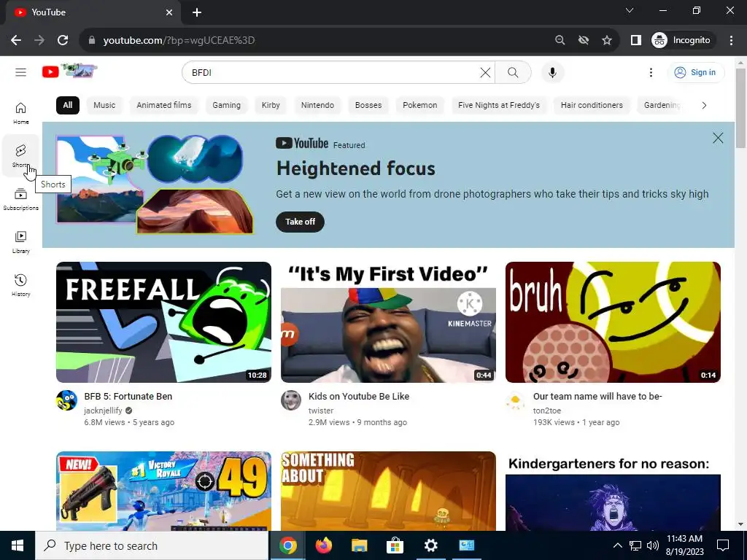Open the YouTube guide hamburger menu
The width and height of the screenshot is (747, 560).
(x=20, y=72)
